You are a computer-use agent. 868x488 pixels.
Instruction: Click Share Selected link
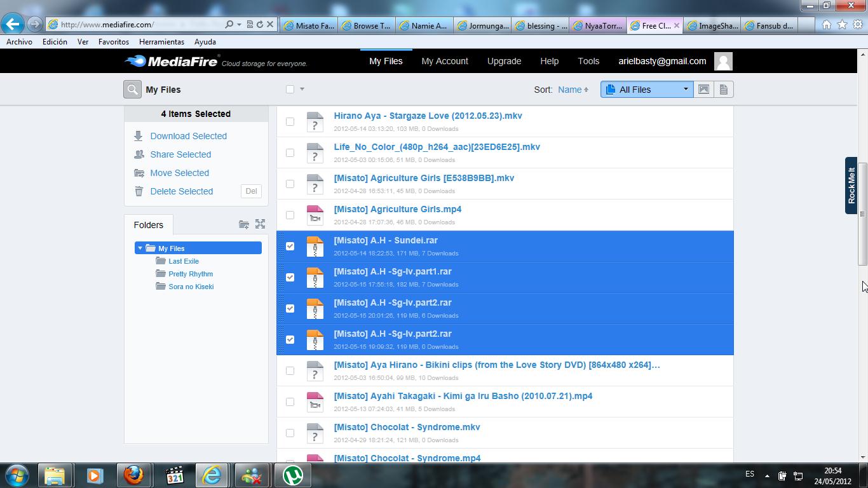pyautogui.click(x=180, y=154)
